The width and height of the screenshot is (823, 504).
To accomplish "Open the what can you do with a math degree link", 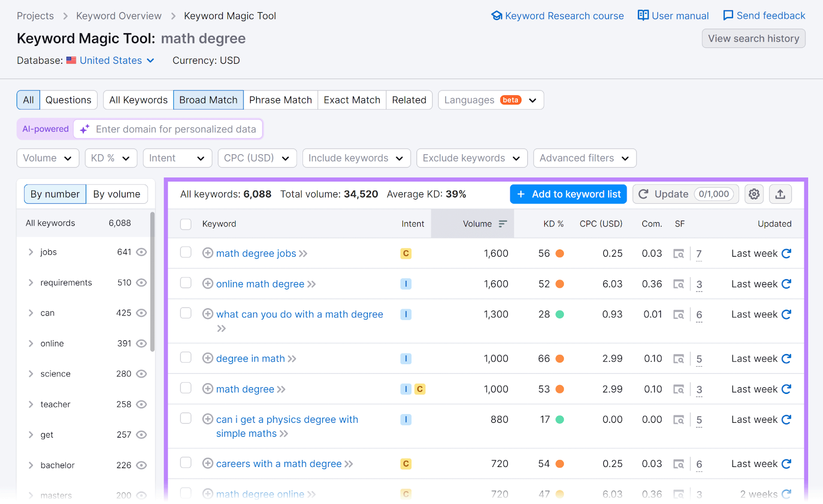I will (x=299, y=314).
